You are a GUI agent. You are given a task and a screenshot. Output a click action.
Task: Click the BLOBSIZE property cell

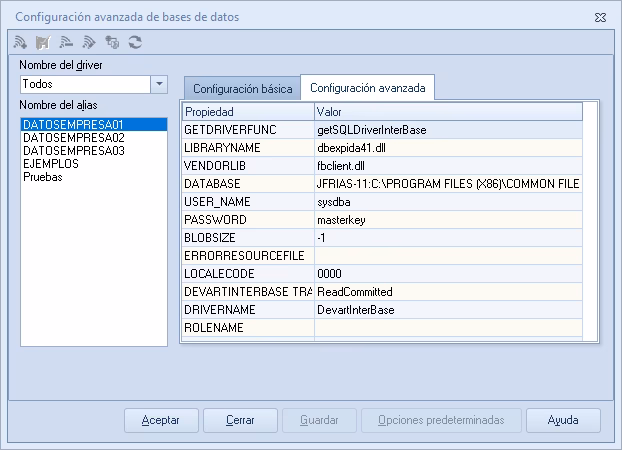(248, 238)
